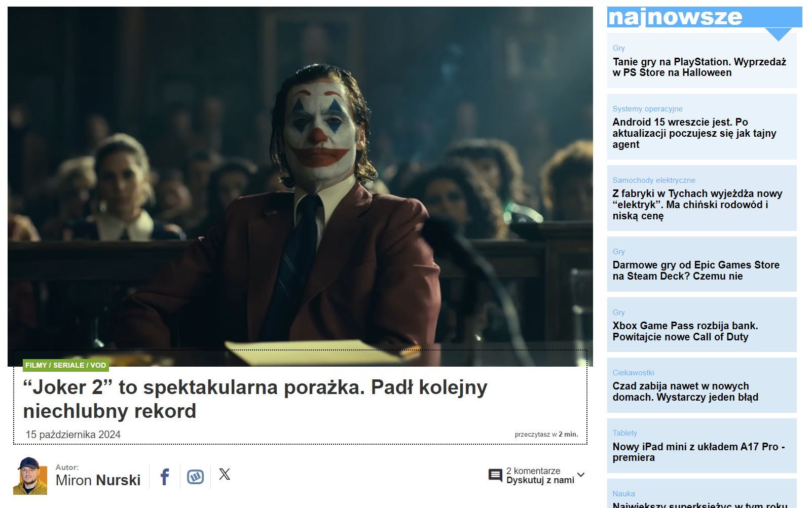Click the Nauka category label
Viewport: 812px width, 508px height.
623,494
